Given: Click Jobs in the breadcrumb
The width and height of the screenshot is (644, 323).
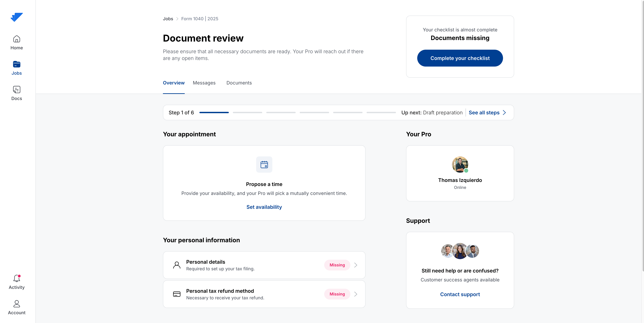Looking at the screenshot, I should click(x=168, y=19).
